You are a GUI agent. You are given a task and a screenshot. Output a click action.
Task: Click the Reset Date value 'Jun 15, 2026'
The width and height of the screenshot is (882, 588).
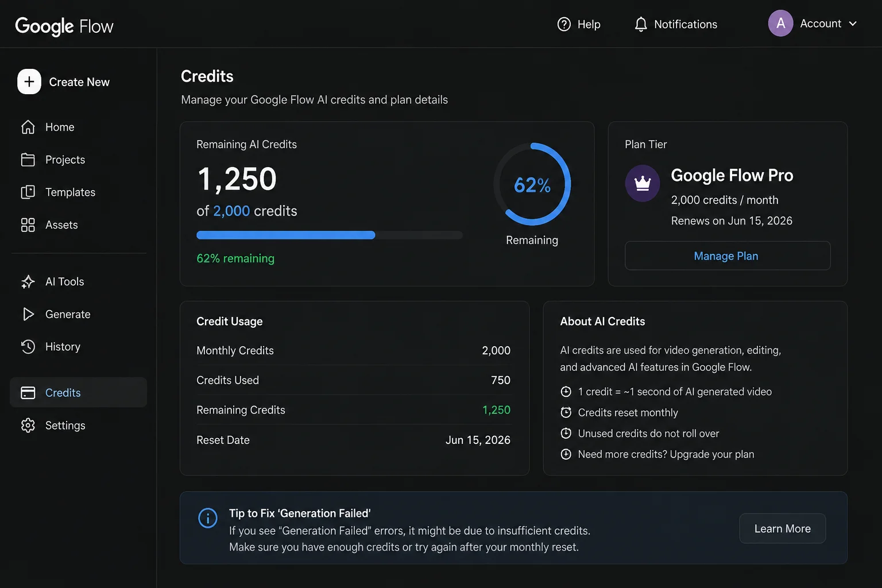pyautogui.click(x=478, y=440)
